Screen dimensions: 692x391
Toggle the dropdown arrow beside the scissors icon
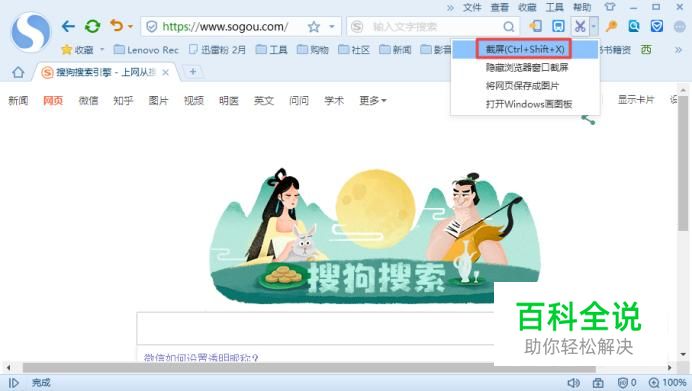pyautogui.click(x=594, y=26)
